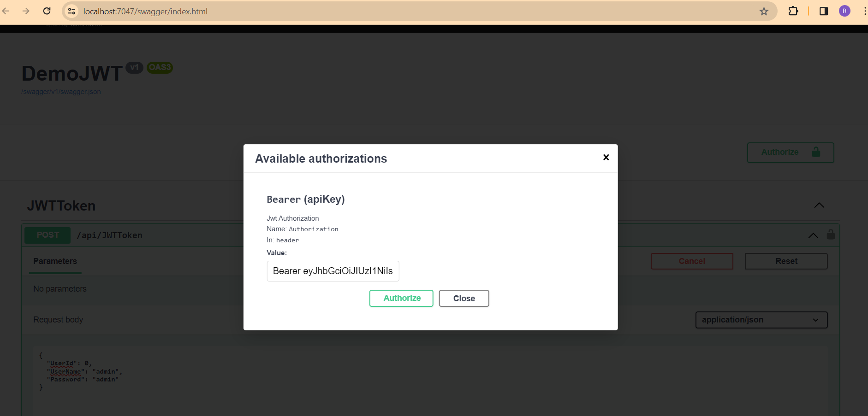Click the JWTToken section title
The height and width of the screenshot is (416, 868).
pyautogui.click(x=61, y=205)
